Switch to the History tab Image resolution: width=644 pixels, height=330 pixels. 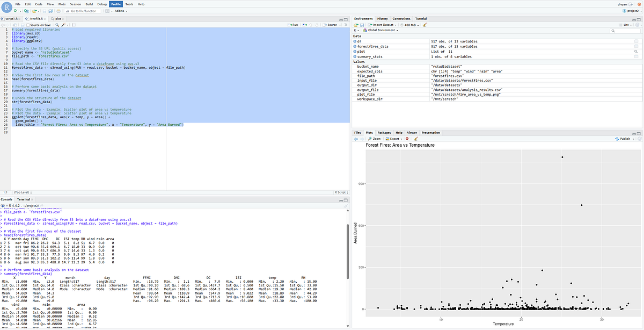(x=382, y=19)
